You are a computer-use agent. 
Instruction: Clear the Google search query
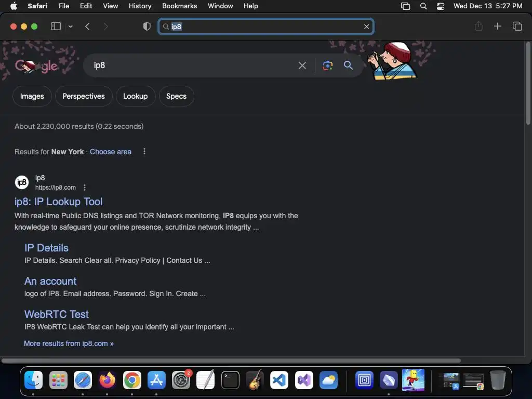[x=302, y=65]
